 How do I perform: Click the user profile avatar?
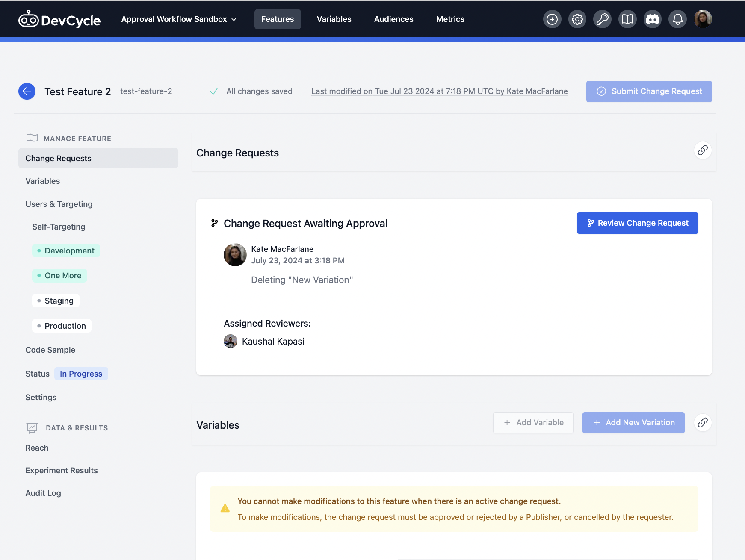703,19
